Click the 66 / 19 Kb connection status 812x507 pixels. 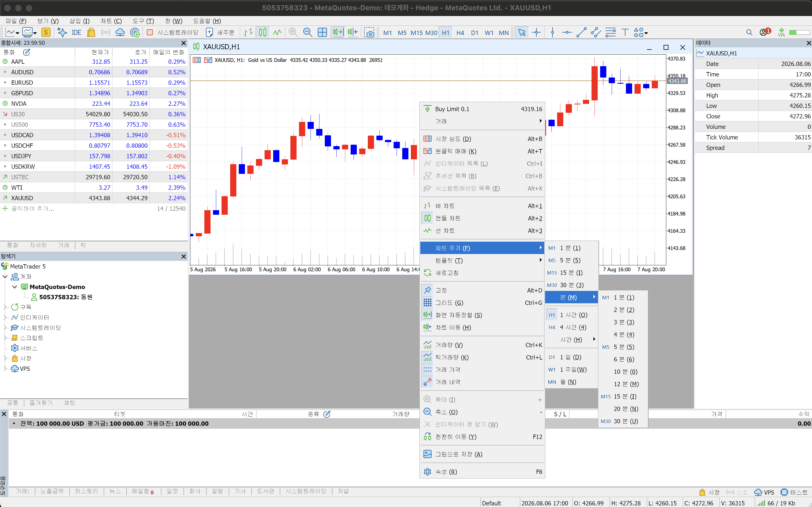(x=776, y=503)
